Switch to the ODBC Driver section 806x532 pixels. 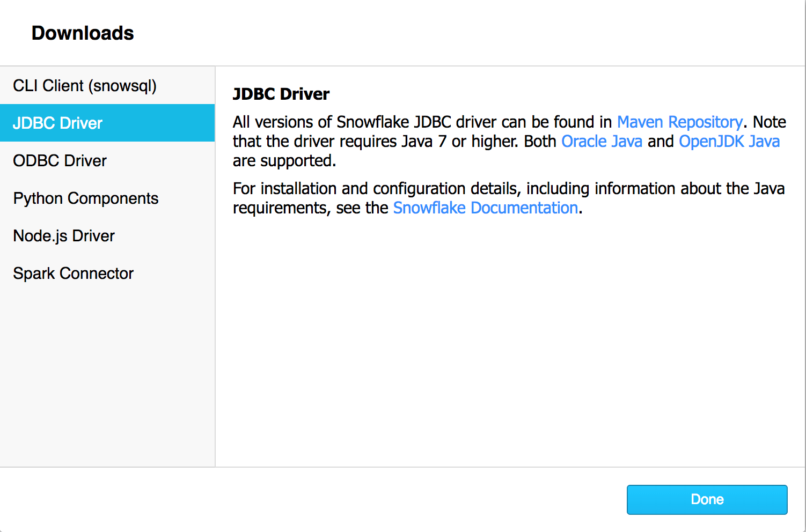[x=59, y=160]
